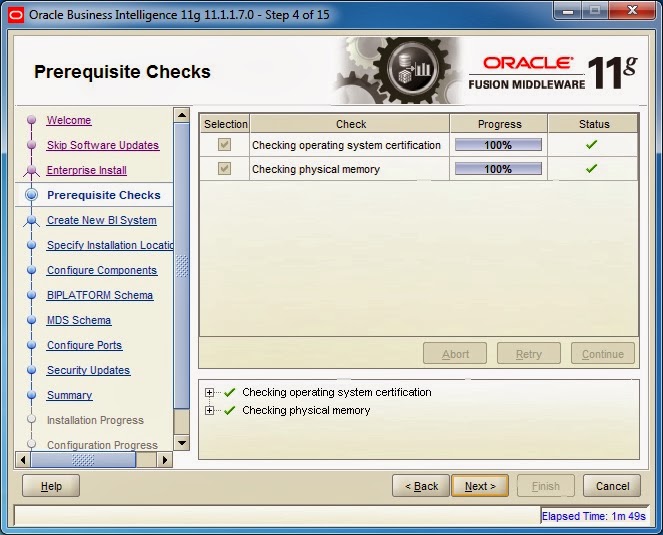663x535 pixels.
Task: Click the green status checkmark for operating system certification
Action: coord(592,145)
